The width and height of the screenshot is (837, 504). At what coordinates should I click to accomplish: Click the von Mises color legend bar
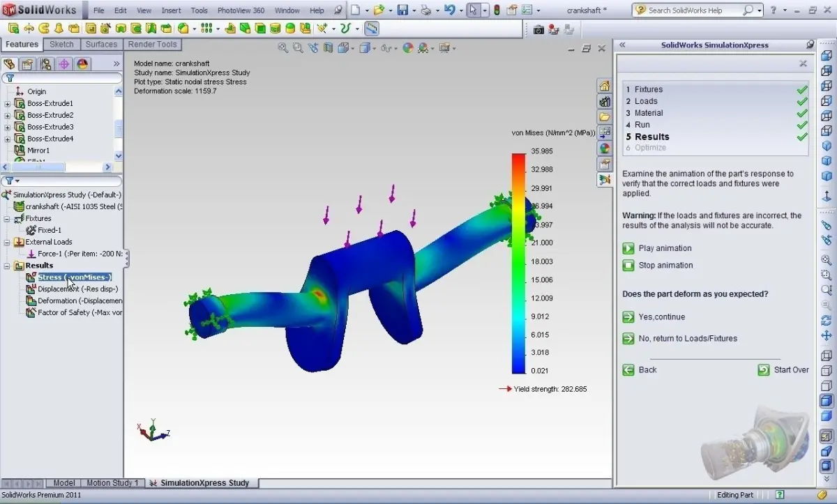[518, 263]
